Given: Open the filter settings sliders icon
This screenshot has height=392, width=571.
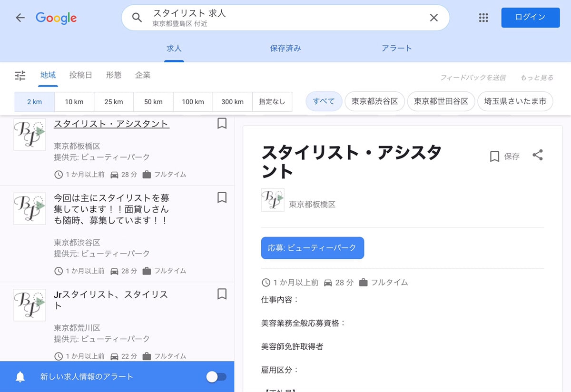Looking at the screenshot, I should (x=20, y=75).
